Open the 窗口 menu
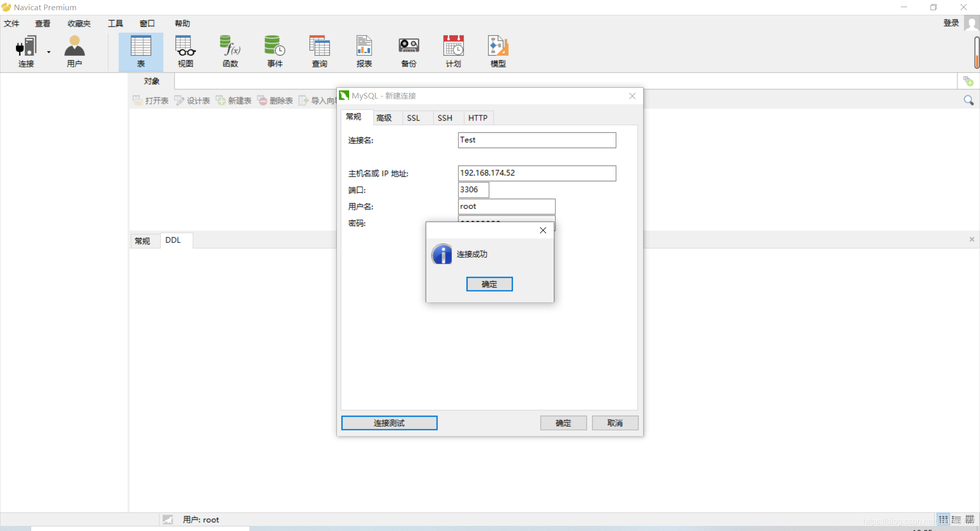The image size is (980, 531). (x=147, y=23)
